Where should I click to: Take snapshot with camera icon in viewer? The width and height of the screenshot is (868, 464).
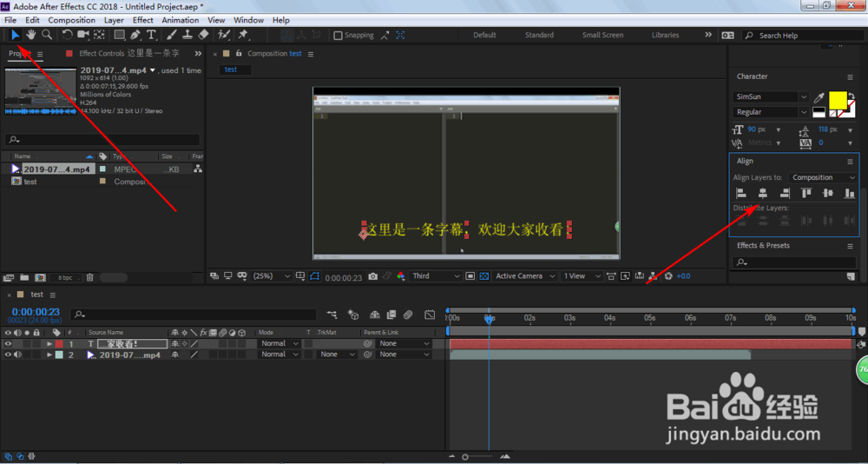pos(373,276)
